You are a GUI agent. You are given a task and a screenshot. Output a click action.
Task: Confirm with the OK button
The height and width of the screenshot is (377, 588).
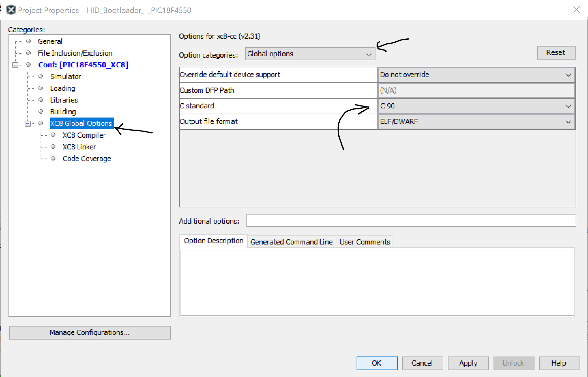click(x=377, y=363)
